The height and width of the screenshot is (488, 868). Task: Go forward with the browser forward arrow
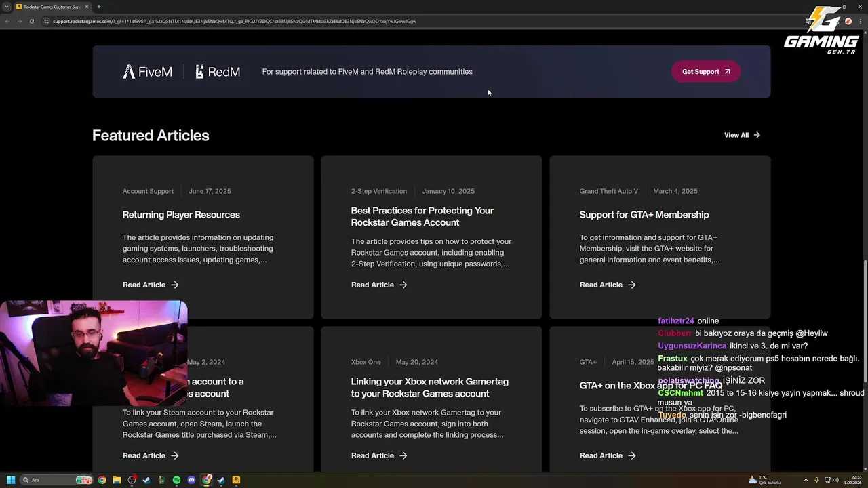[x=19, y=21]
